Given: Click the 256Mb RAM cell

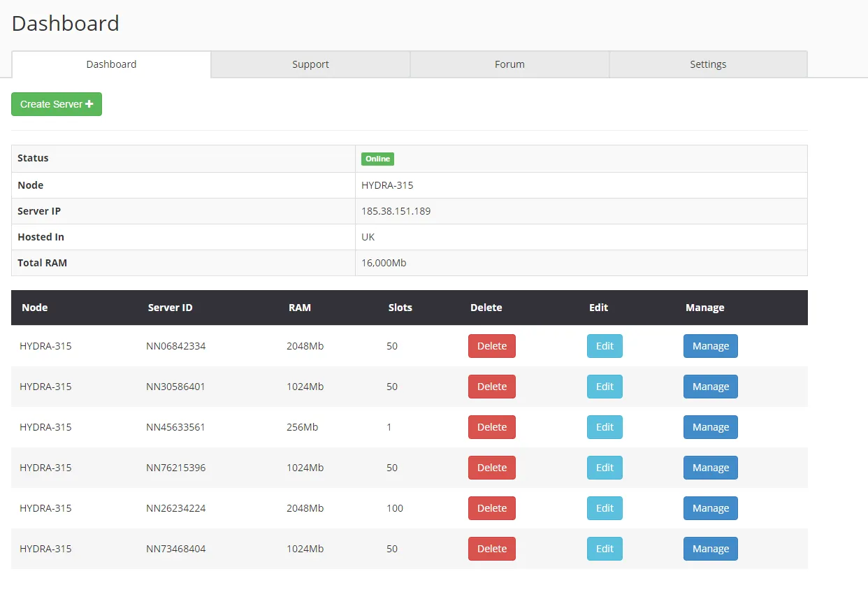Looking at the screenshot, I should click(302, 427).
